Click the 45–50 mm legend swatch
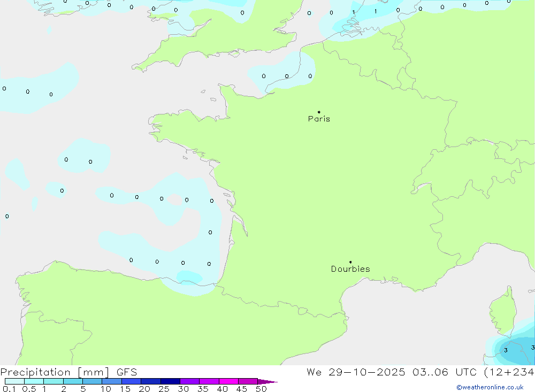The image size is (535, 392). coord(248,381)
